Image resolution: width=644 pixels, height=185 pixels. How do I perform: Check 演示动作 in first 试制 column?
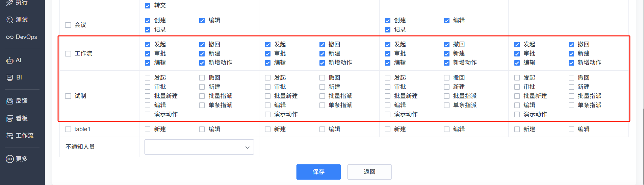point(148,114)
